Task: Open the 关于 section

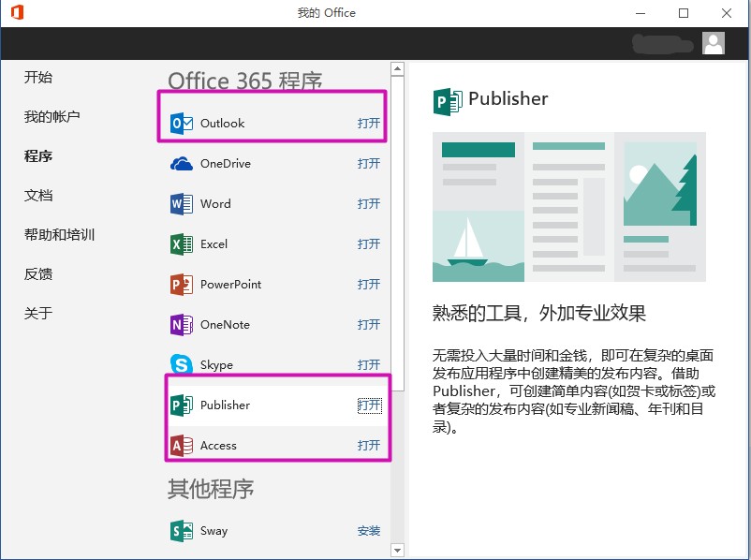Action: 38,314
